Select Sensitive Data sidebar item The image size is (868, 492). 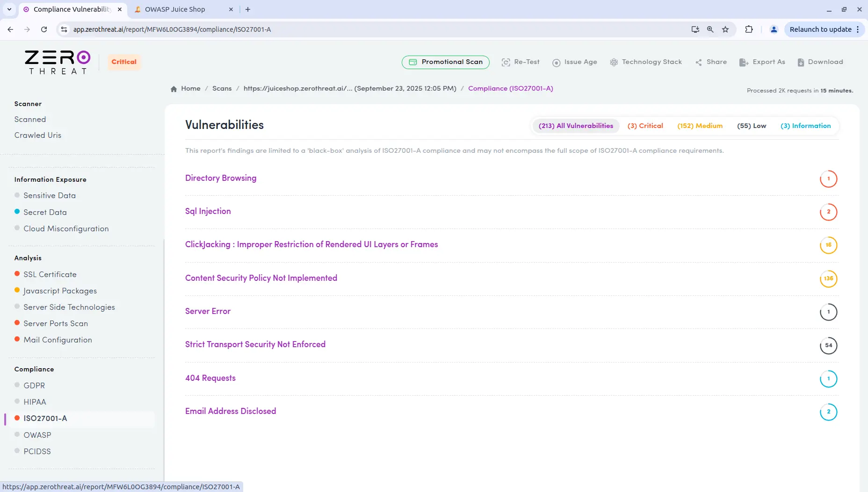50,196
